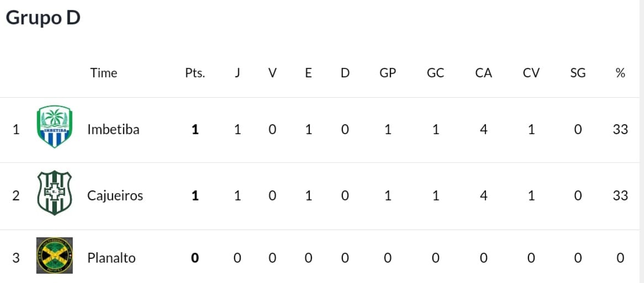Viewport: 644px width, 283px height.
Task: Click the percent column header
Action: pyautogui.click(x=620, y=73)
